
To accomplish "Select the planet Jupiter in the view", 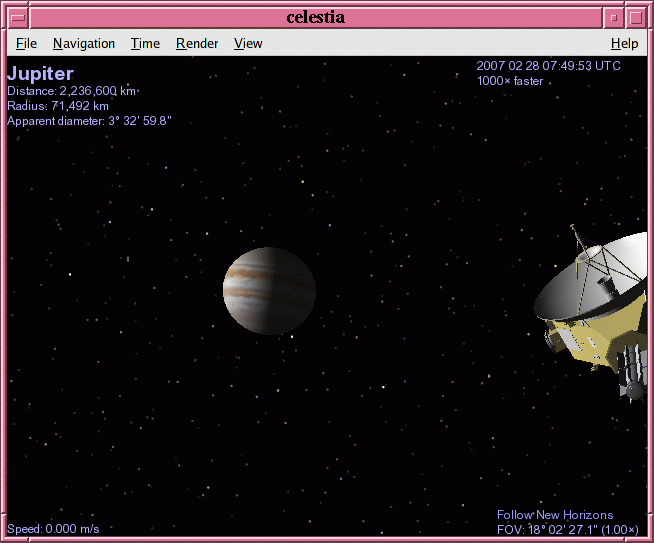I will pos(269,291).
